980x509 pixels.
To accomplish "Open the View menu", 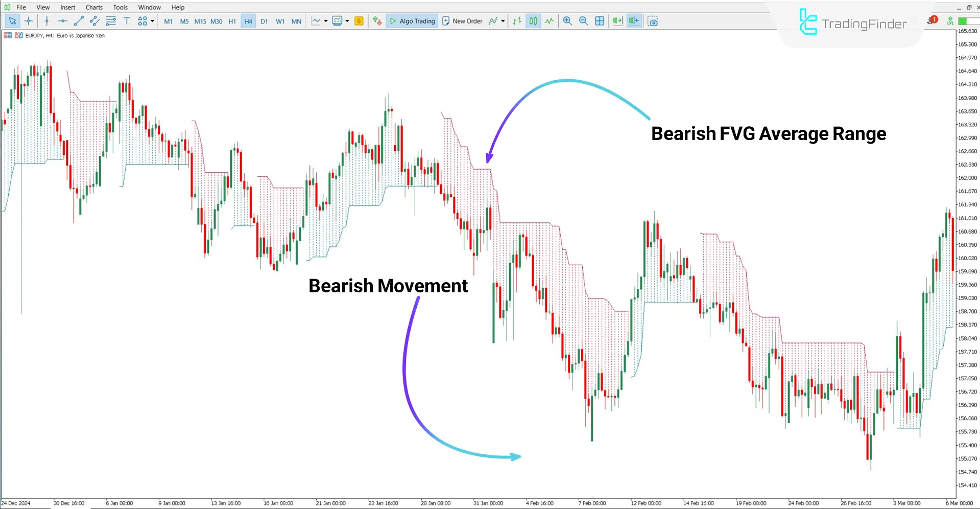I will (x=43, y=7).
